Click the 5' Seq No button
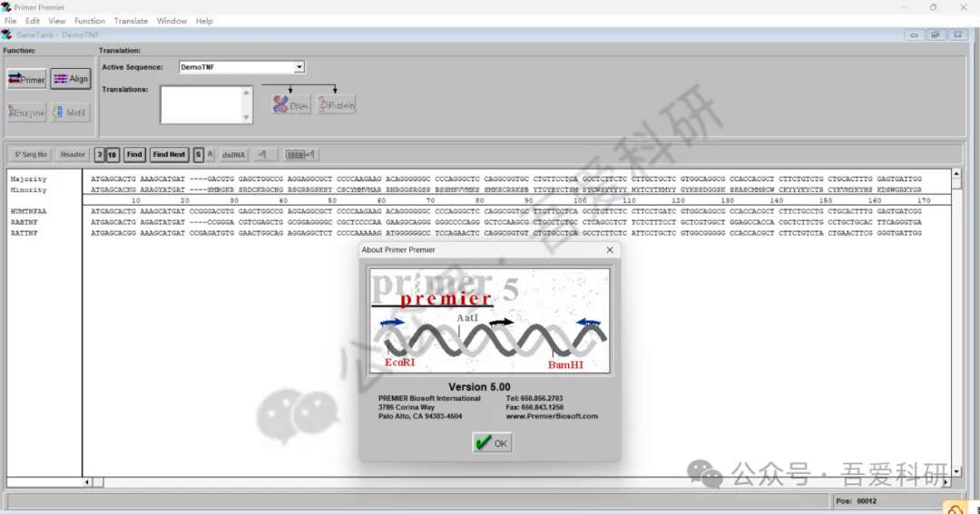 coord(31,154)
